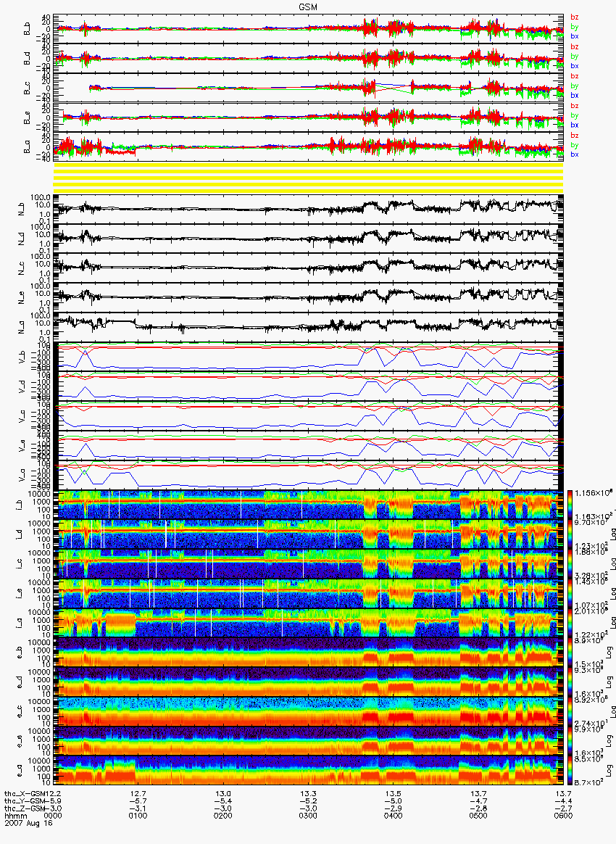Click the thc_Z-GSM axis row label
Screen dimensions: 616x844
coord(26,808)
